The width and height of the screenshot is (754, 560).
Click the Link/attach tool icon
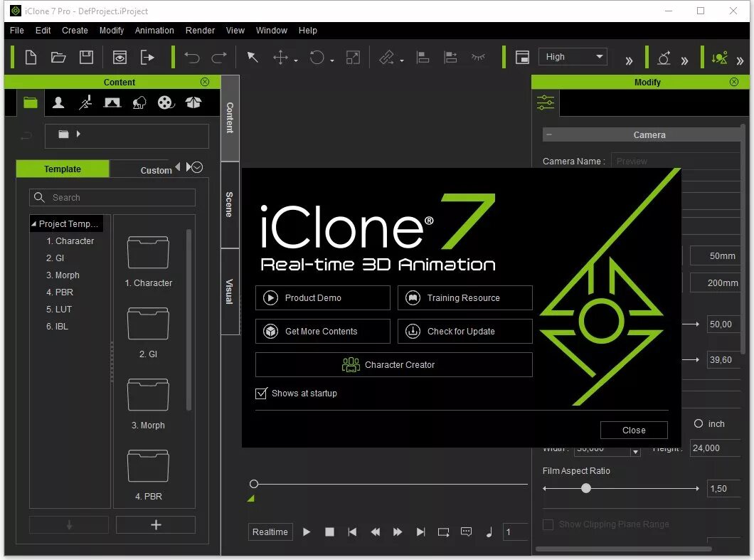tap(386, 58)
